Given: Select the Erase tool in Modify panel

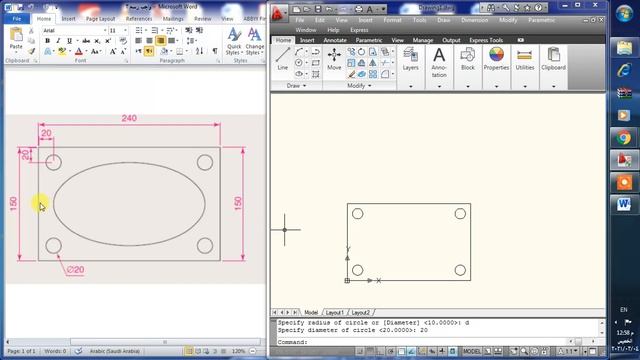Looking at the screenshot, I should pyautogui.click(x=351, y=74).
